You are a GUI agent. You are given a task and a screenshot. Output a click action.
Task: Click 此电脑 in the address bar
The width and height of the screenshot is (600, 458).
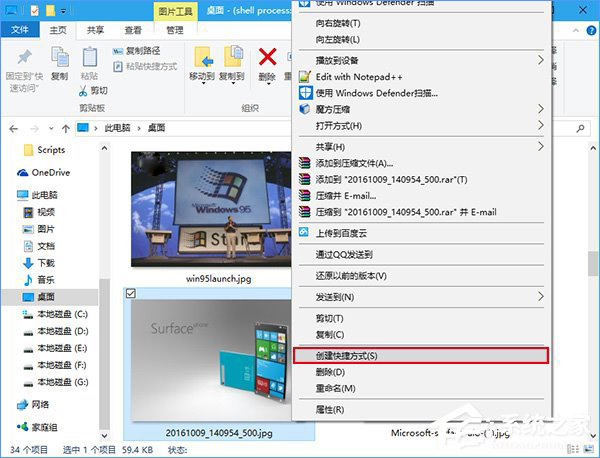point(117,128)
